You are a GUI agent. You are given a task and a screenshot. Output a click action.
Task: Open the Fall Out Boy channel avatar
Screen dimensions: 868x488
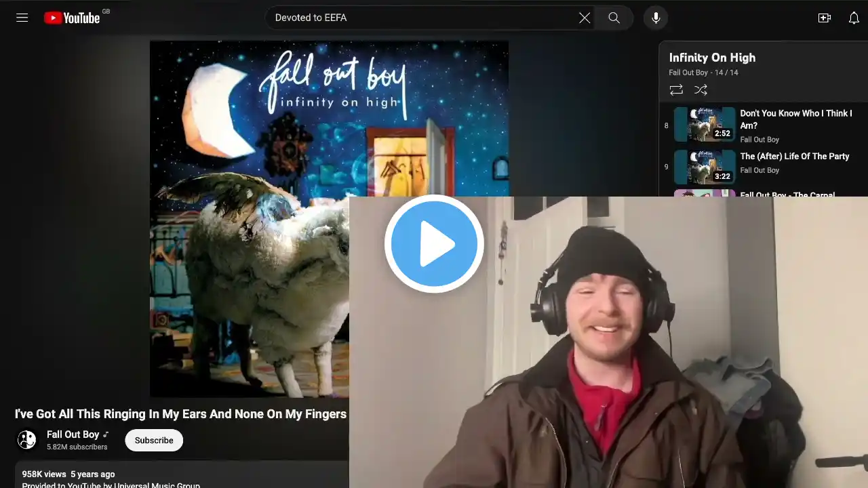[x=27, y=441]
